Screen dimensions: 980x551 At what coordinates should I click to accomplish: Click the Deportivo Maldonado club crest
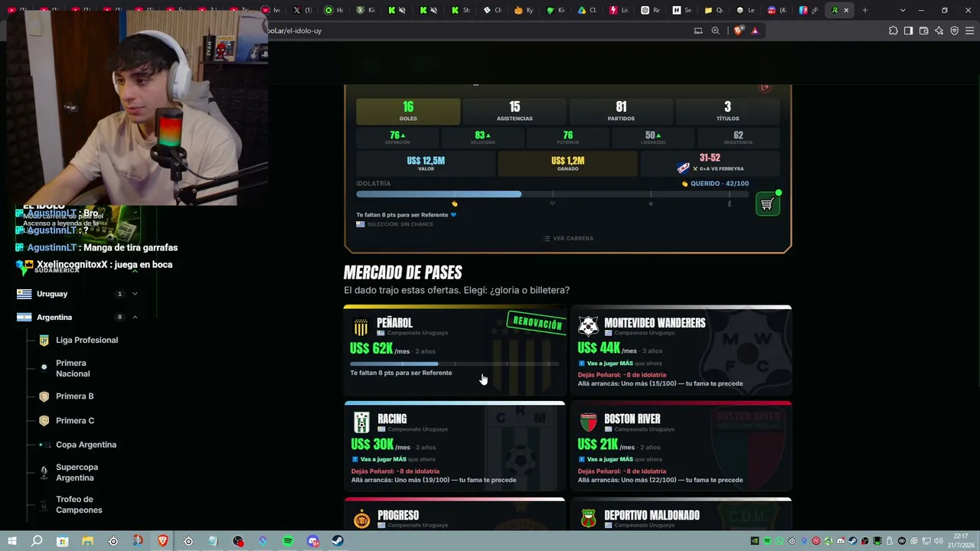click(588, 520)
